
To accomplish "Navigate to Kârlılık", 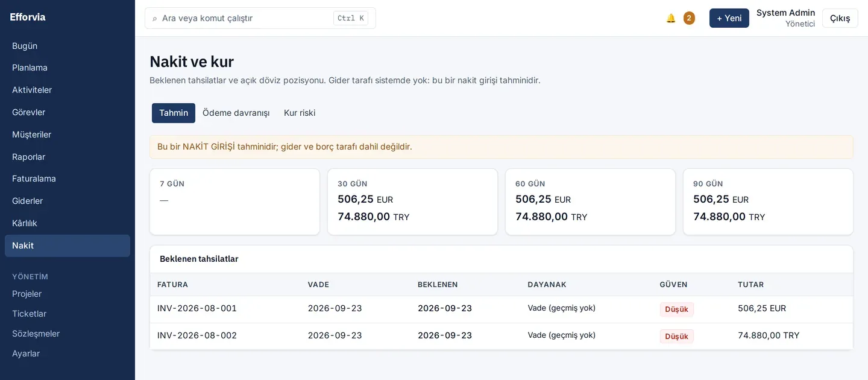I will coord(68,223).
